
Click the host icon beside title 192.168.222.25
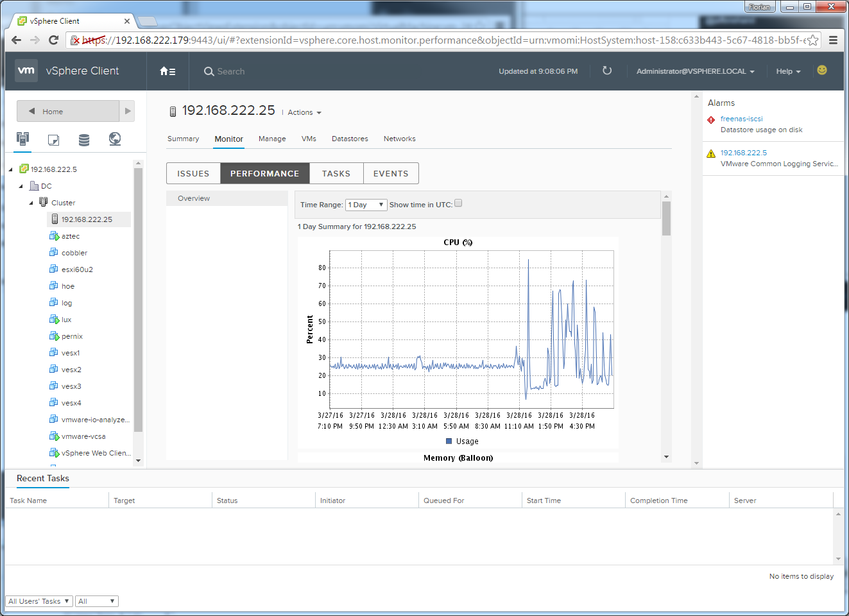[x=173, y=112]
